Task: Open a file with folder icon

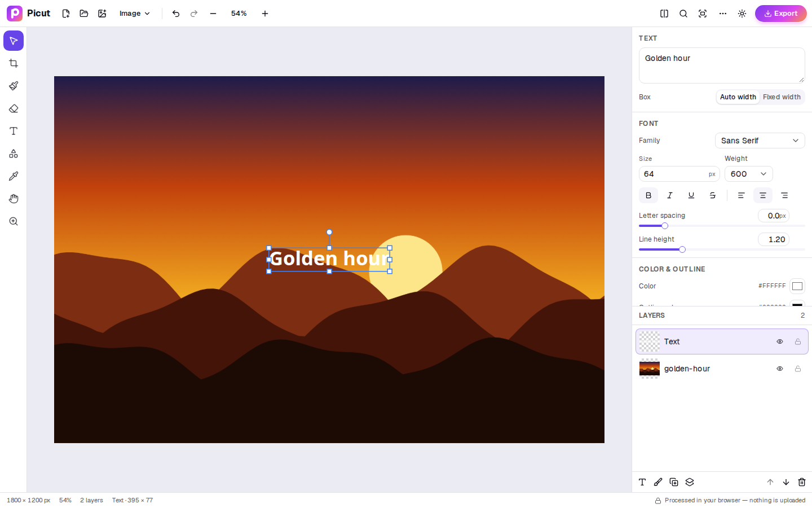Action: click(84, 14)
